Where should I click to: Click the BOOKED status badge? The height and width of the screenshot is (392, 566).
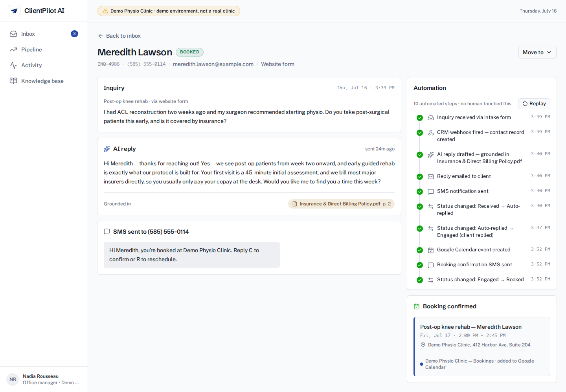point(189,52)
